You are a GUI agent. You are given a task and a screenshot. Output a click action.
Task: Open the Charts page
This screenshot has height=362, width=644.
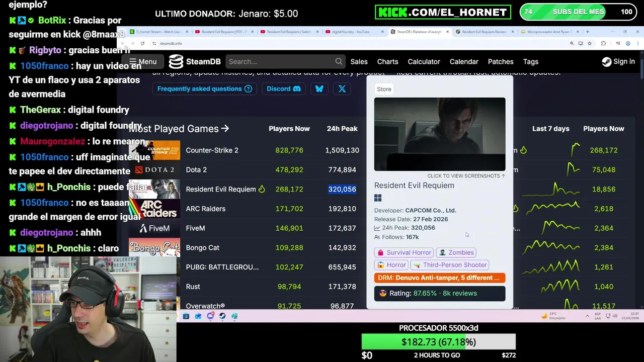[x=387, y=61]
